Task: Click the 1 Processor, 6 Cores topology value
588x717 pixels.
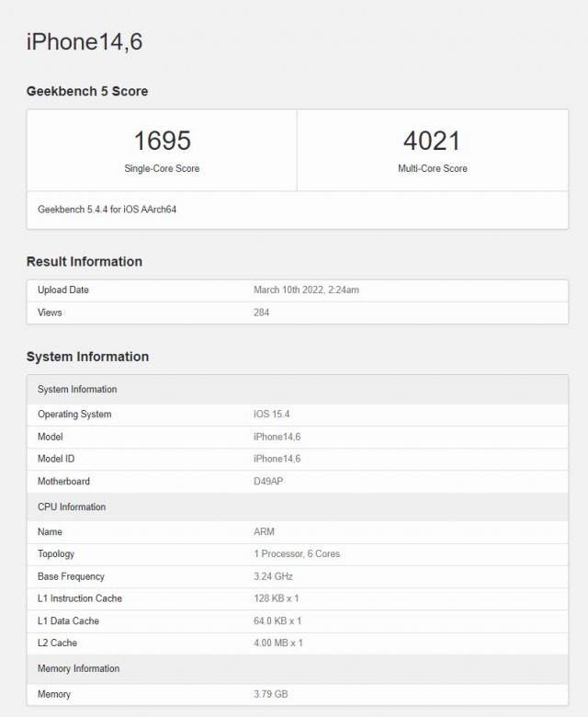Action: [x=297, y=554]
